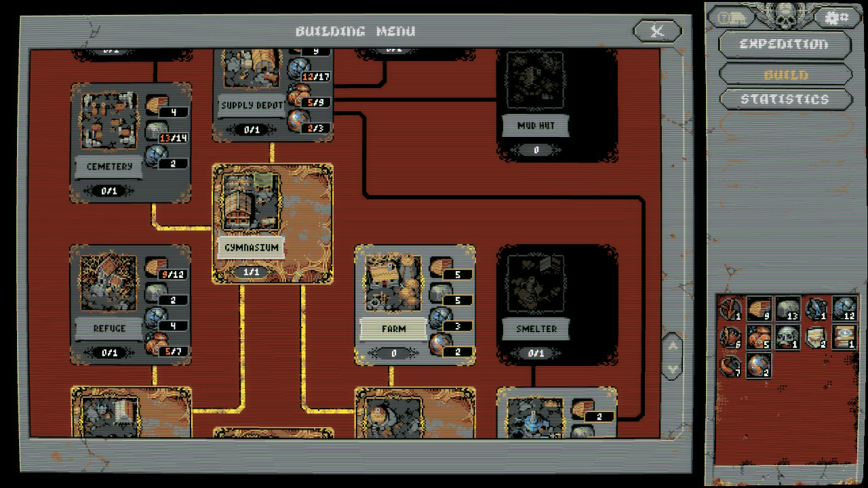The width and height of the screenshot is (868, 488).
Task: Select the round fragment item with count 6
Action: (x=730, y=337)
